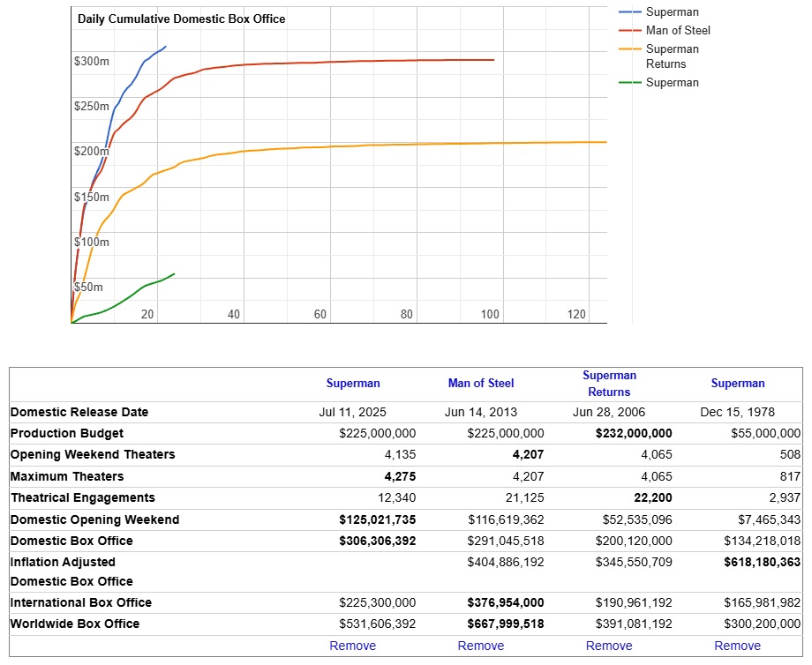
Task: Click the $125,021,735 opening weekend cell
Action: coord(378,520)
